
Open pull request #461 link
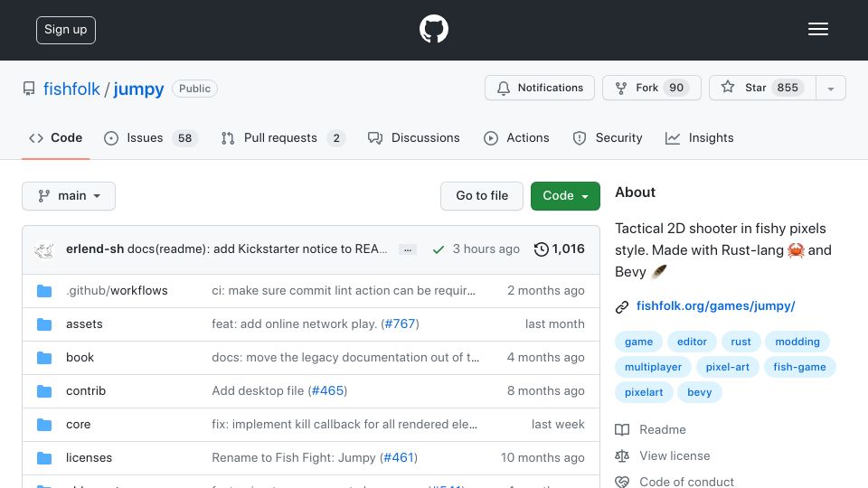tap(399, 457)
